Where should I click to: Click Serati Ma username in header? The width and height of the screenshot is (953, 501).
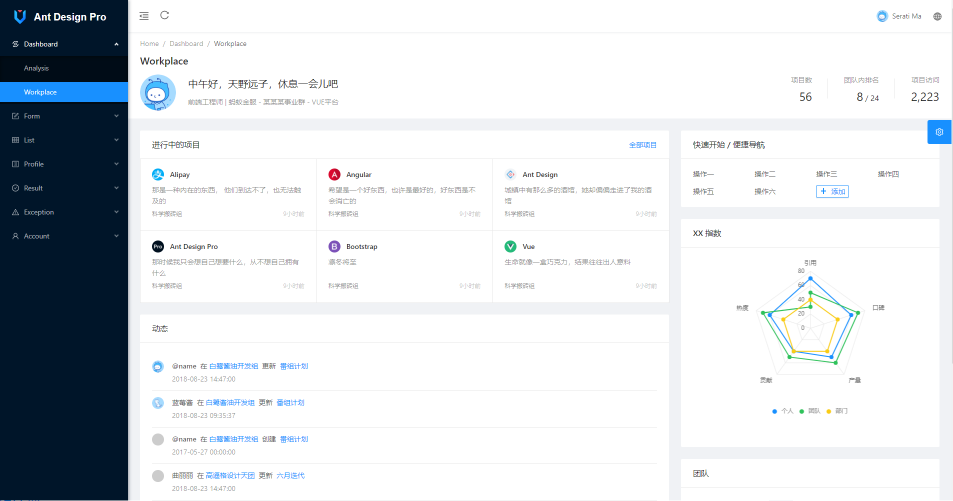pyautogui.click(x=906, y=16)
